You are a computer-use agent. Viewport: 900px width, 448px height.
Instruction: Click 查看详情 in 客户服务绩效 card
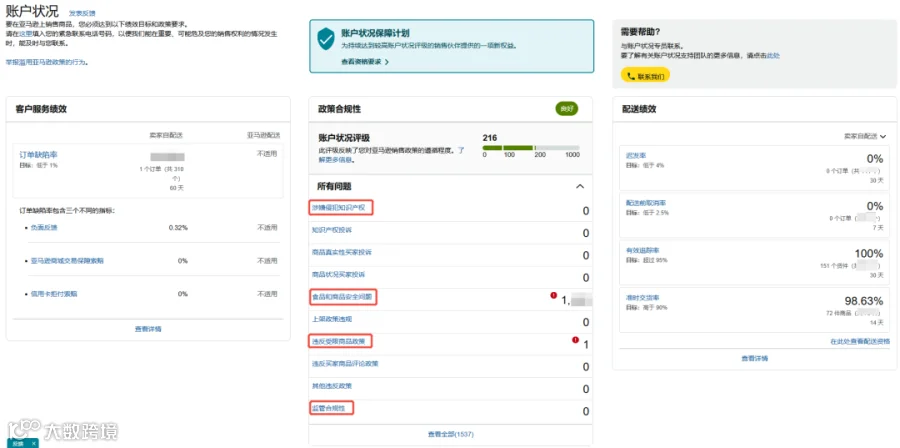pos(148,329)
